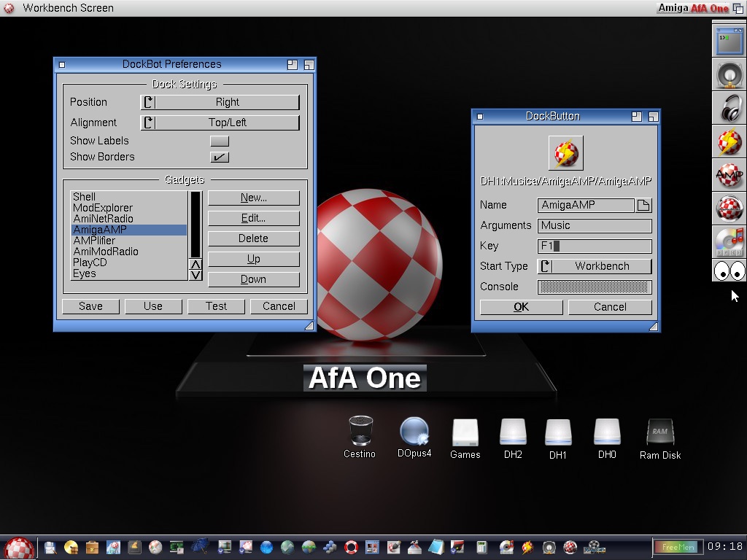
Task: Click the PlayCD music disc dock icon
Action: pos(729,242)
